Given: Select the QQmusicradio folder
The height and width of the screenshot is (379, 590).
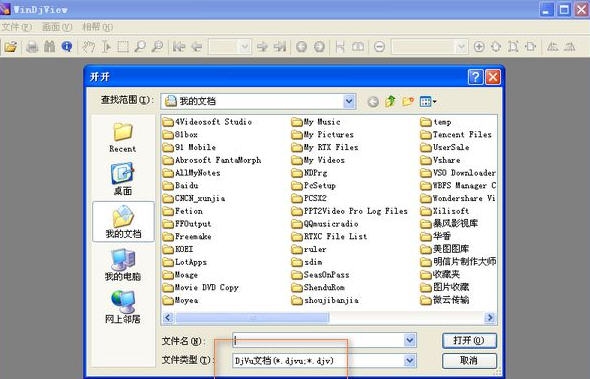Looking at the screenshot, I should [x=325, y=224].
